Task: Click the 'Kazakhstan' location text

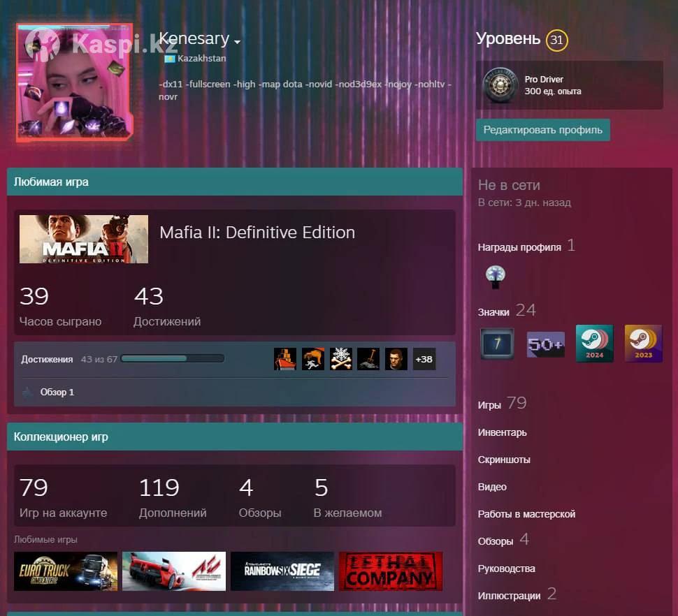Action: coord(201,58)
